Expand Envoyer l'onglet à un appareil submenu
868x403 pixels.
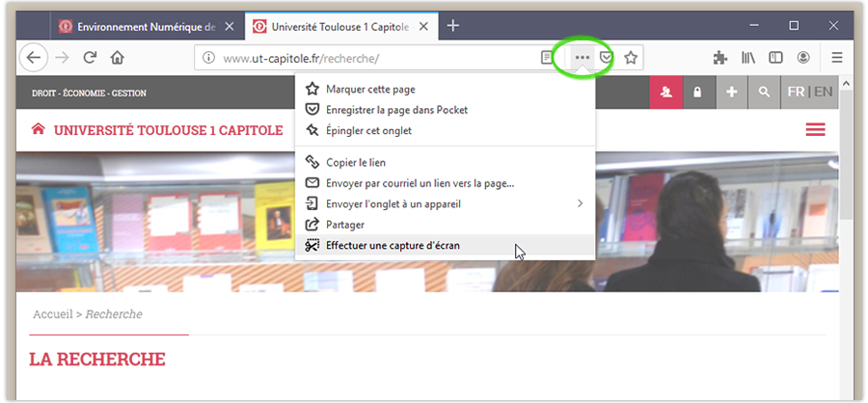click(x=445, y=203)
